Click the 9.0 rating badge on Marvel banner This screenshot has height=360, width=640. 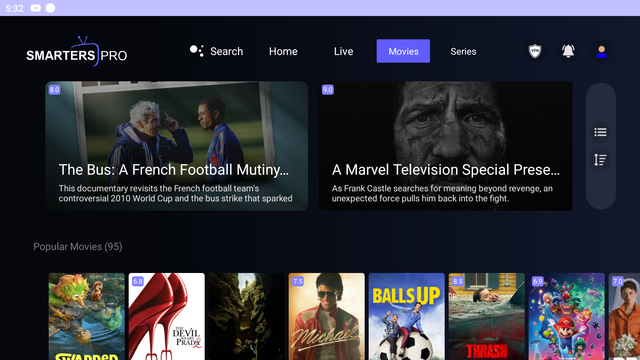tap(328, 90)
